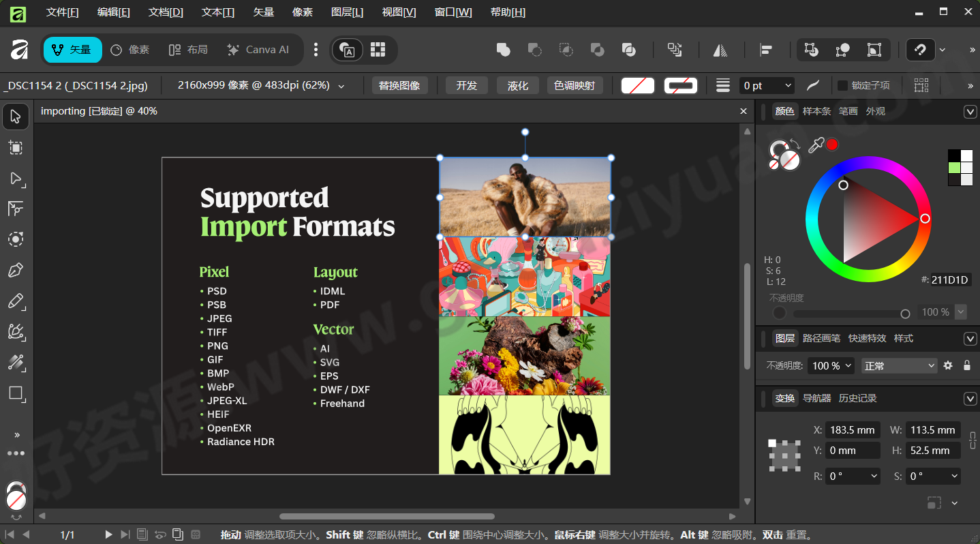Image resolution: width=980 pixels, height=544 pixels.
Task: Apply the Xor boolean operation
Action: coord(598,49)
